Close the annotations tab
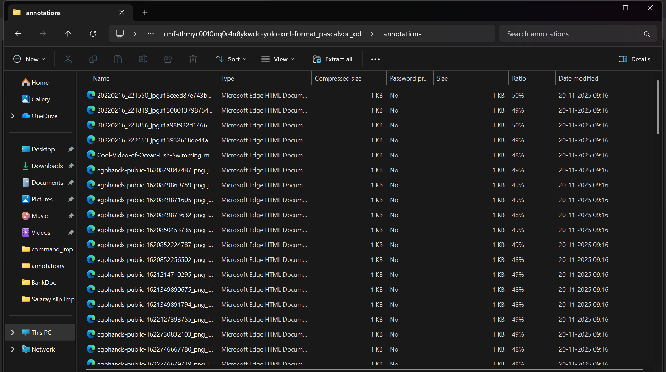Screen dimensions: 666x372 click(121, 13)
